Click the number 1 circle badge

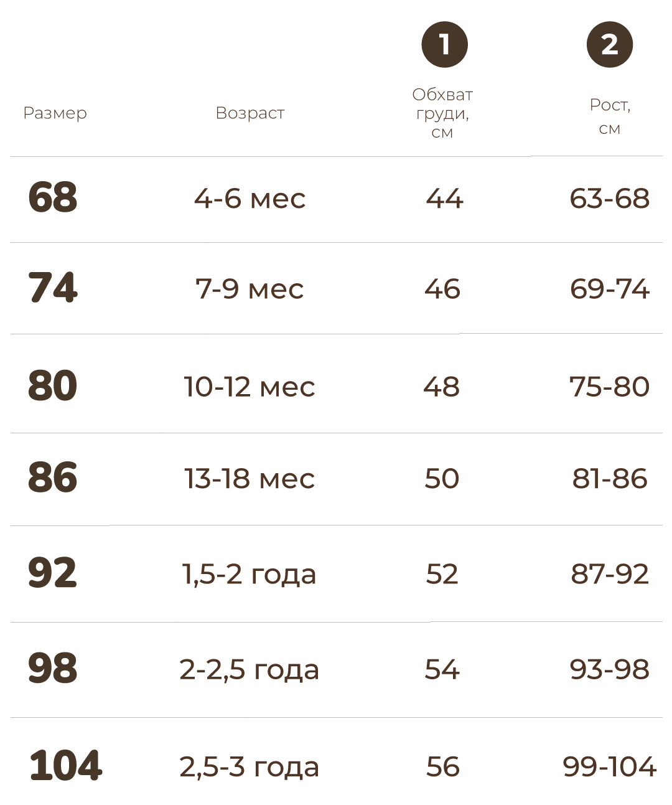coord(444,45)
